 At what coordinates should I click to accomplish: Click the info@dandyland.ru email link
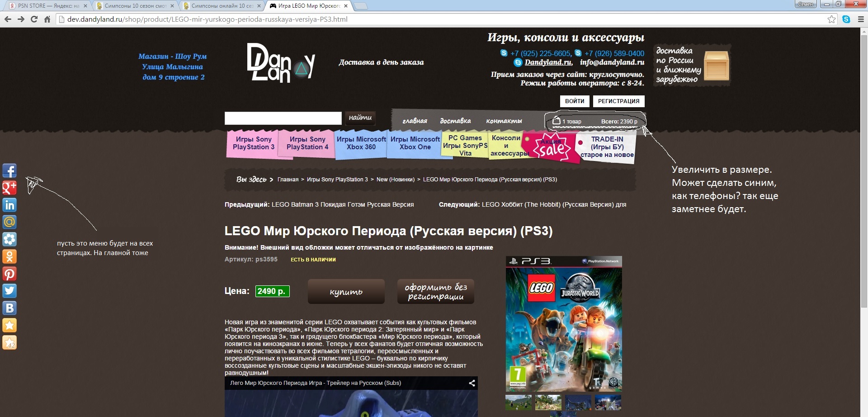pyautogui.click(x=612, y=62)
